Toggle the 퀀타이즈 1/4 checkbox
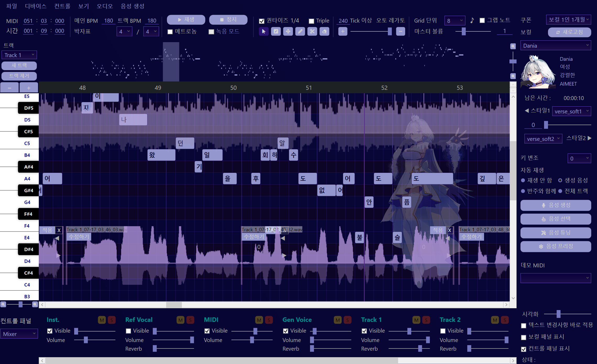The width and height of the screenshot is (597, 364). (262, 21)
